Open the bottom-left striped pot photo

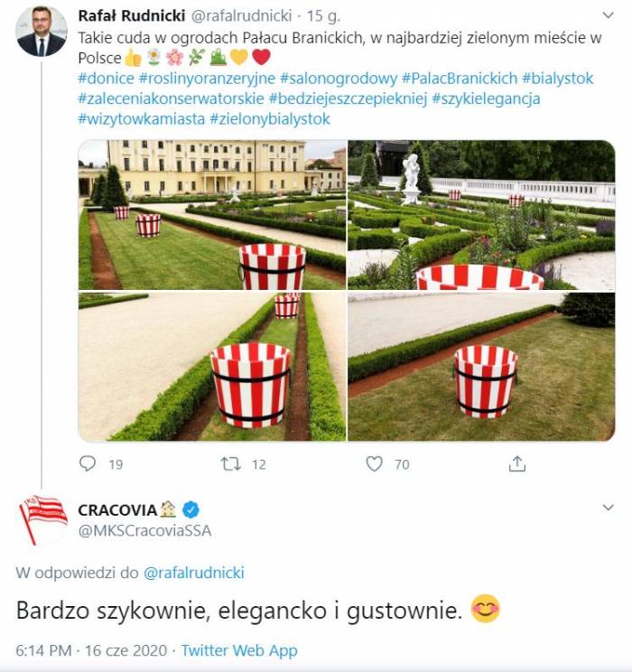point(212,367)
